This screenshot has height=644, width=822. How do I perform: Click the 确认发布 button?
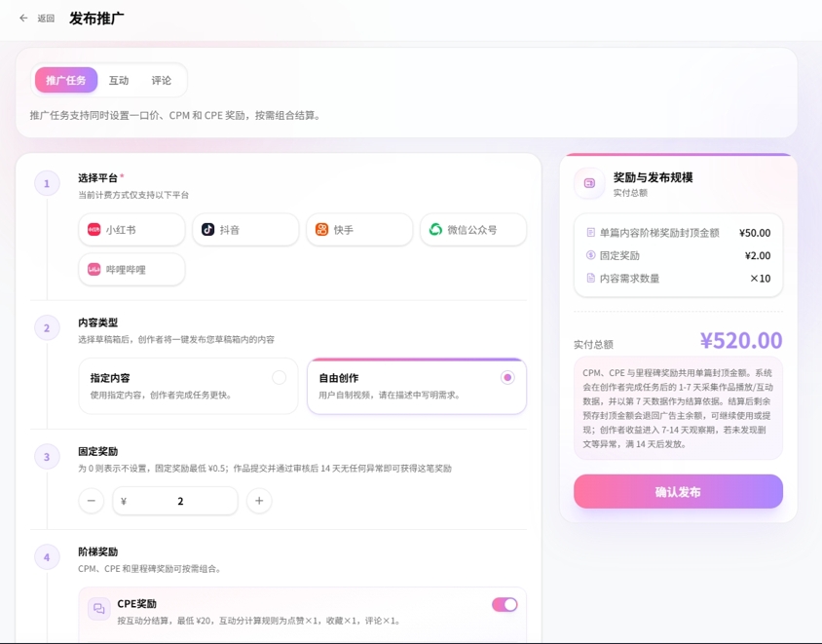[x=679, y=491]
